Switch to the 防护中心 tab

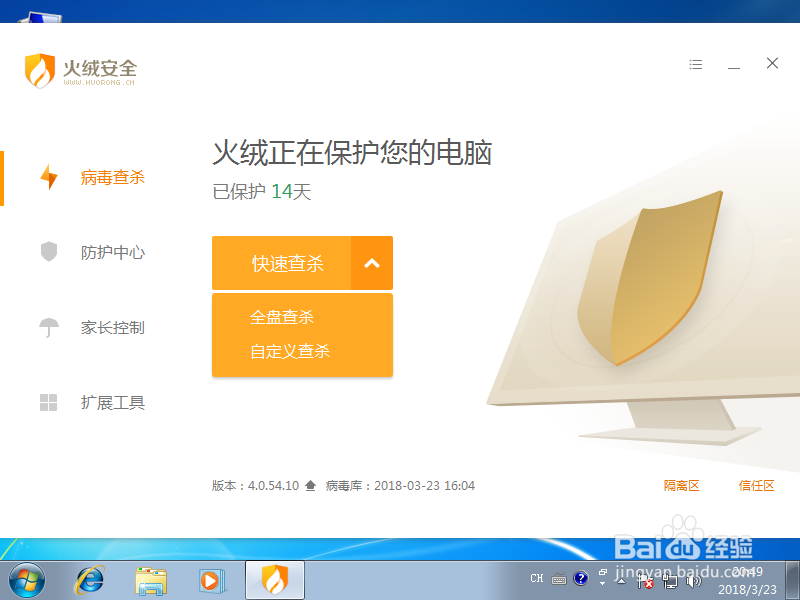point(113,253)
